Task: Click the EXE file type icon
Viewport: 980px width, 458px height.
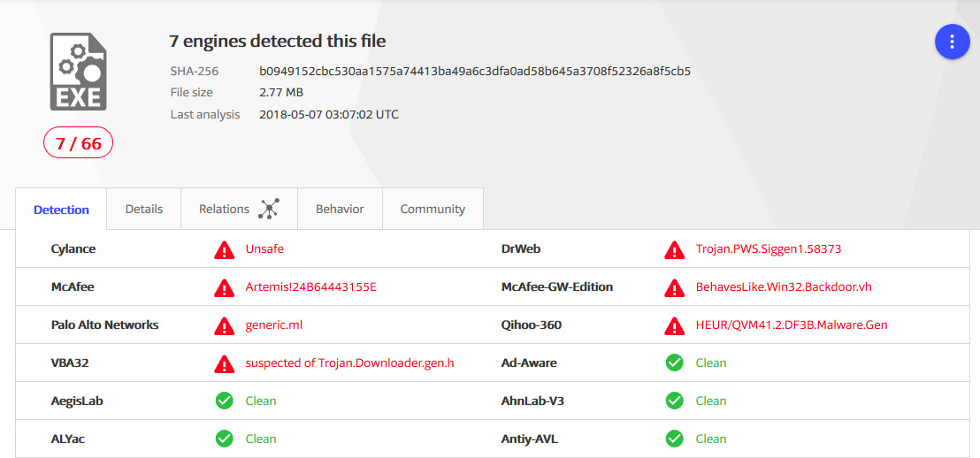Action: [78, 73]
